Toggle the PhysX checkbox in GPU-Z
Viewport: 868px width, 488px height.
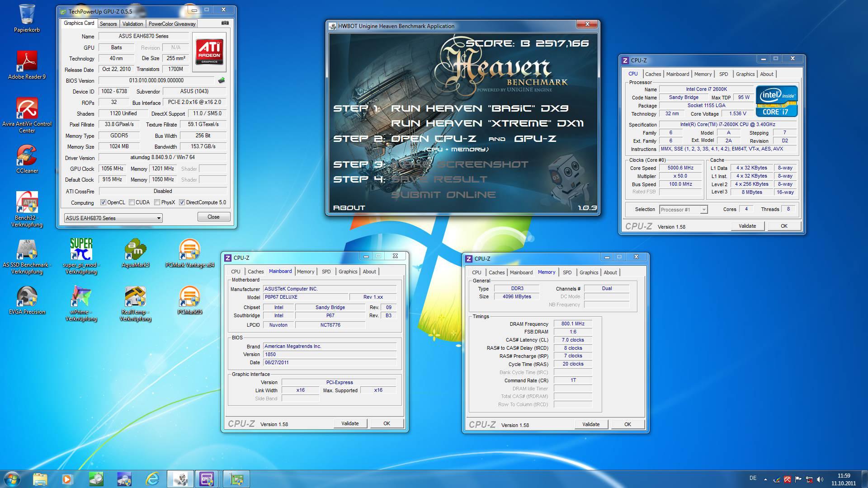pos(157,202)
